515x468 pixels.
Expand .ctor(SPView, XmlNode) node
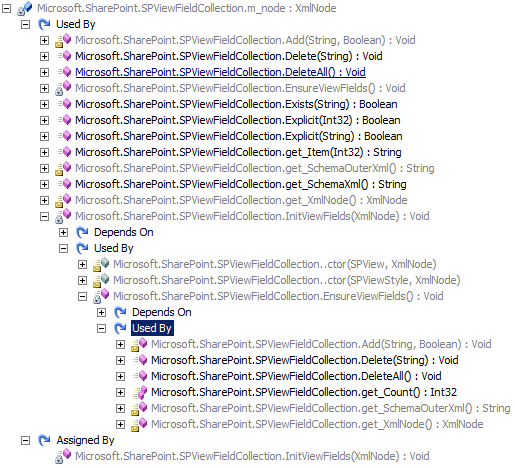pyautogui.click(x=82, y=264)
